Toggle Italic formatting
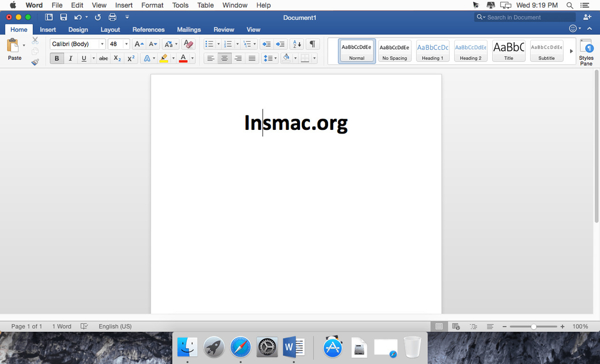This screenshot has width=600, height=364. (70, 59)
